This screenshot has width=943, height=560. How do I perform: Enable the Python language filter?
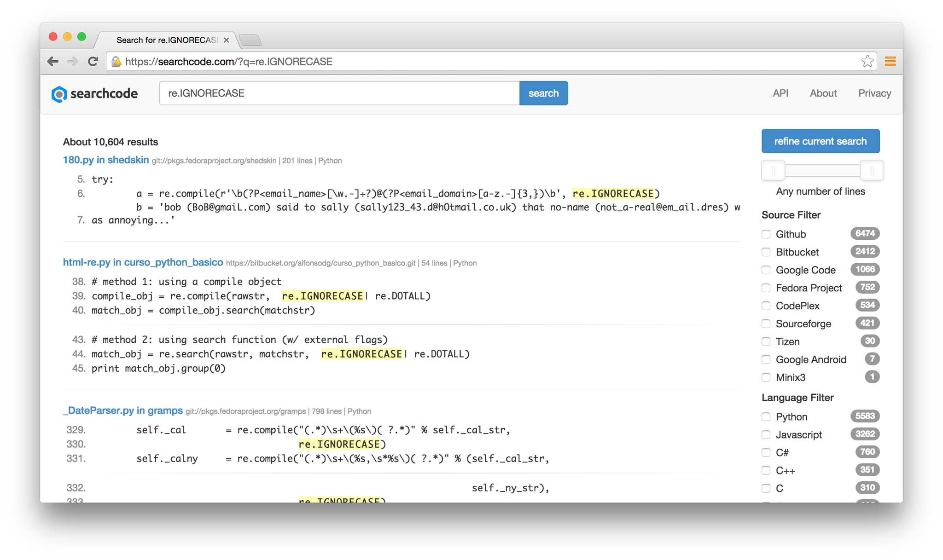pyautogui.click(x=766, y=416)
